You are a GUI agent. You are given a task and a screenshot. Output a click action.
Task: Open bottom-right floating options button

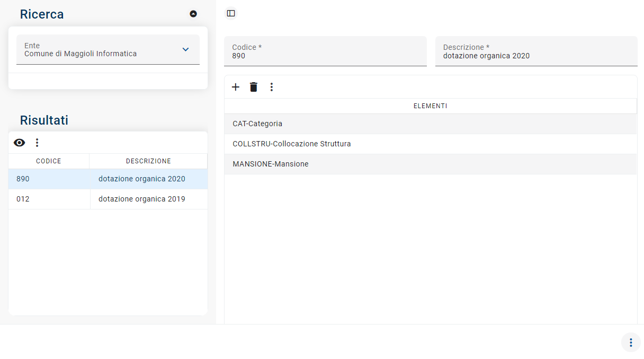click(x=630, y=343)
